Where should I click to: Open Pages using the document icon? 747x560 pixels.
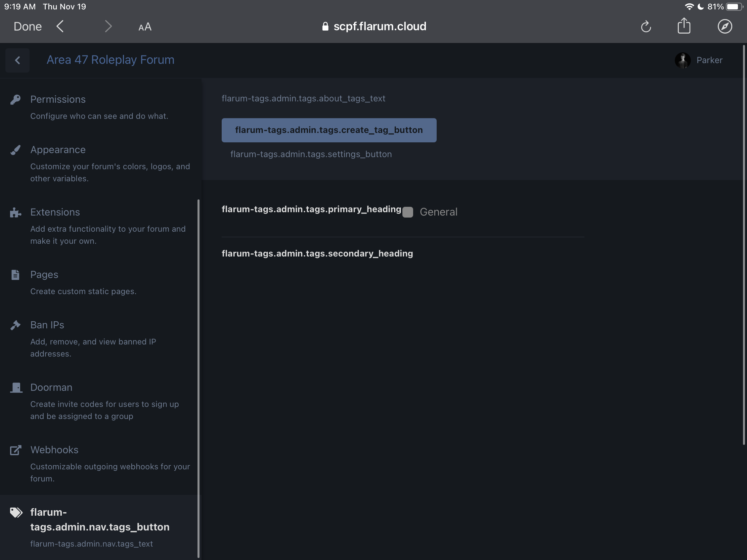[15, 274]
